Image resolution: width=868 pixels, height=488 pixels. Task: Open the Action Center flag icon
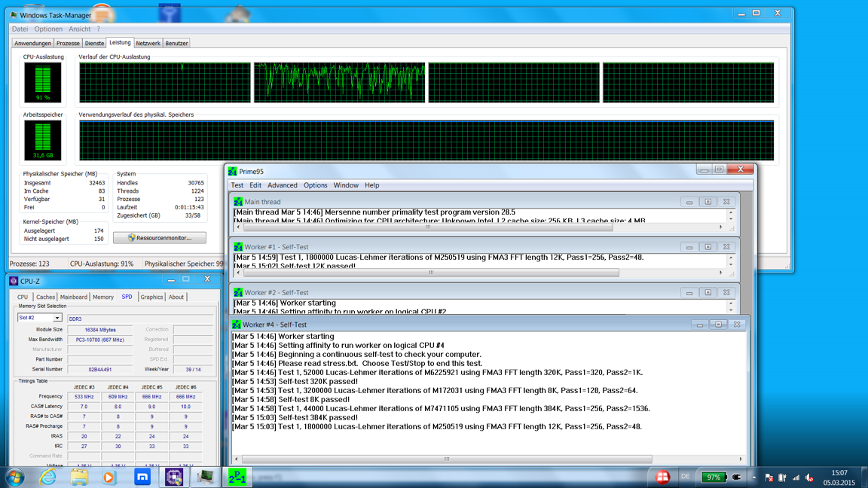(769, 477)
